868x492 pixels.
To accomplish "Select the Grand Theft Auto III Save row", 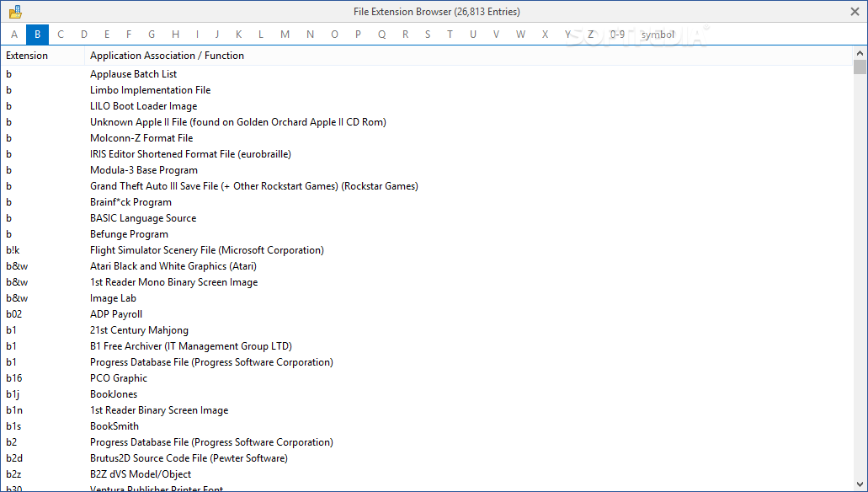I will click(426, 186).
